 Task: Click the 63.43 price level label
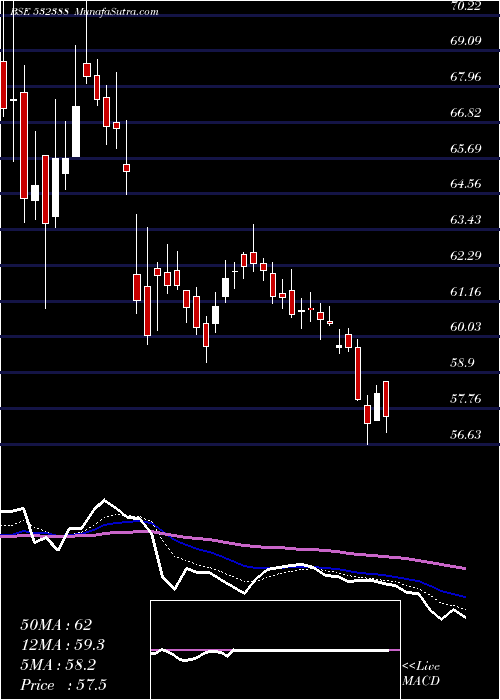pos(464,220)
